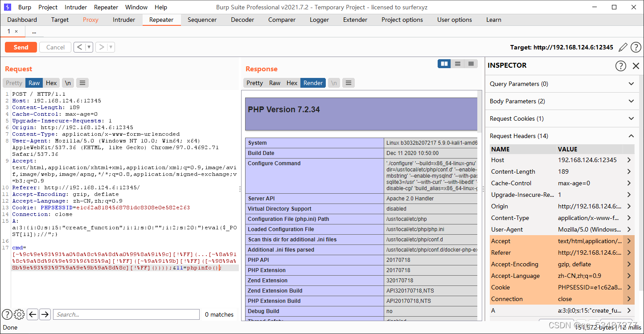The image size is (644, 334).
Task: Open Request hamburger options menu
Action: pyautogui.click(x=82, y=83)
